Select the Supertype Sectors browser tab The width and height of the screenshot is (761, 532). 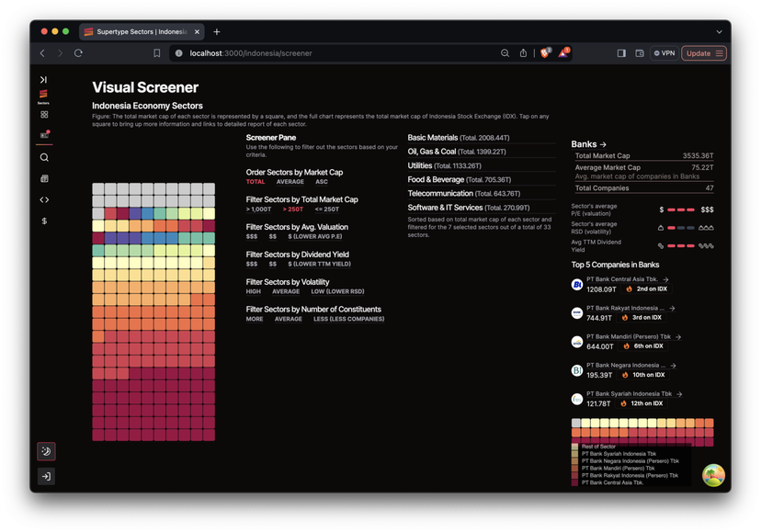[142, 32]
